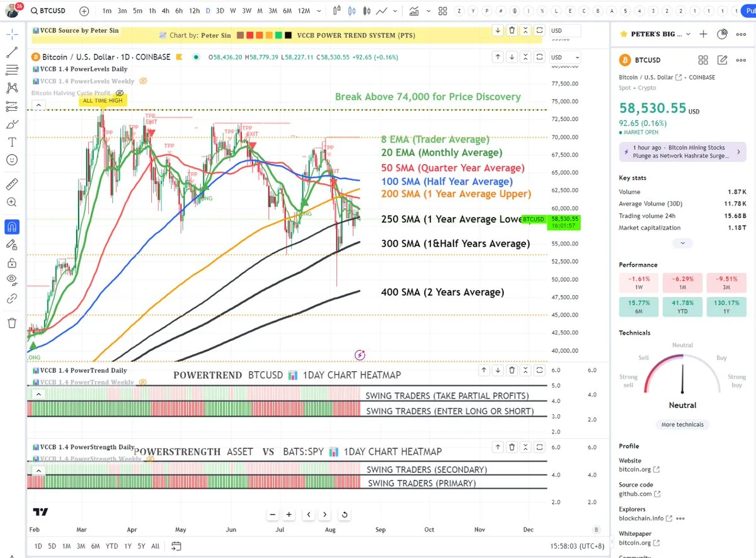Select the 6M date range
This screenshot has height=558, width=756.
pyautogui.click(x=95, y=546)
